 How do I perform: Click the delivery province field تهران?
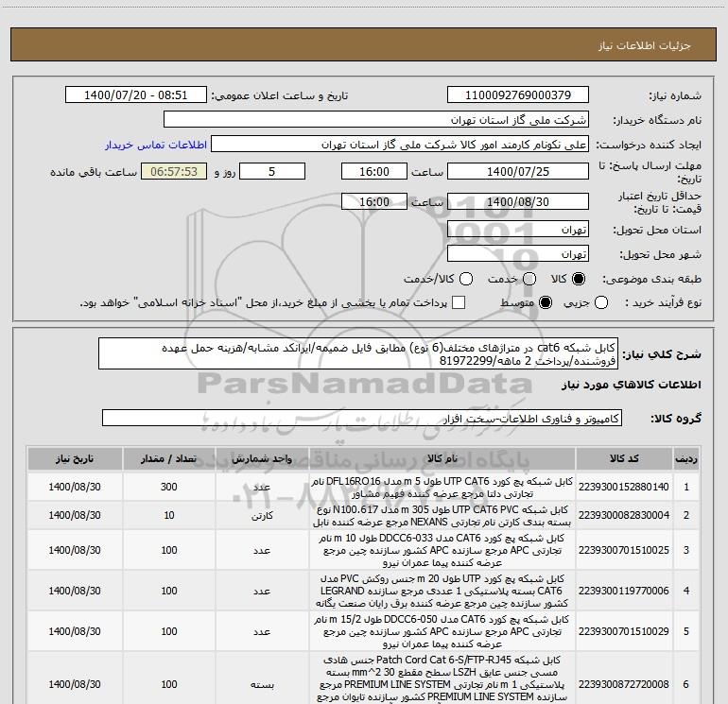(518, 230)
